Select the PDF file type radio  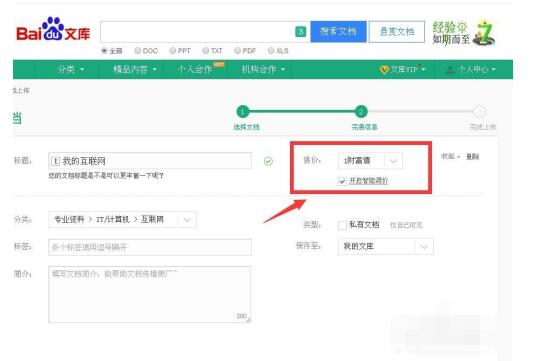click(x=237, y=51)
